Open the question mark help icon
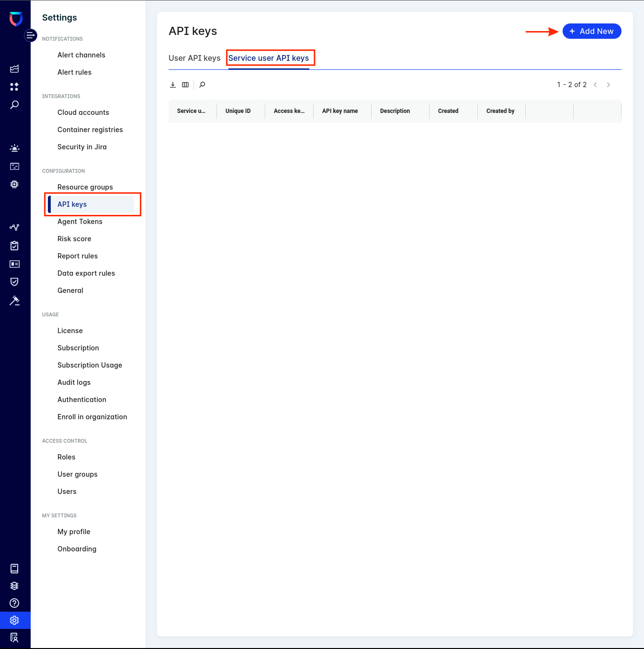This screenshot has width=644, height=649. (14, 603)
